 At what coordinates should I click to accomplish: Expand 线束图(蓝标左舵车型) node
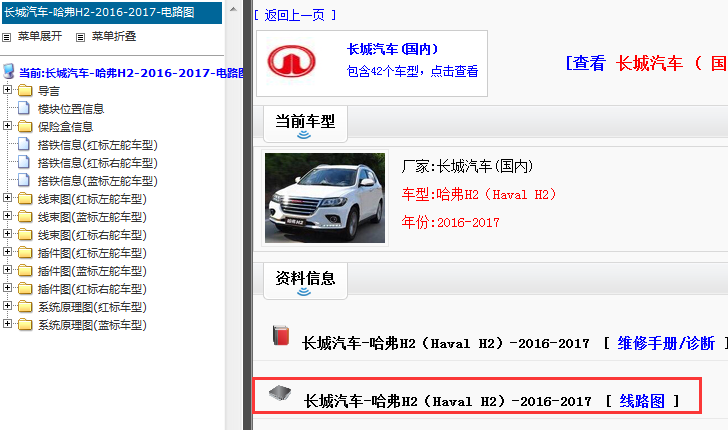7,215
